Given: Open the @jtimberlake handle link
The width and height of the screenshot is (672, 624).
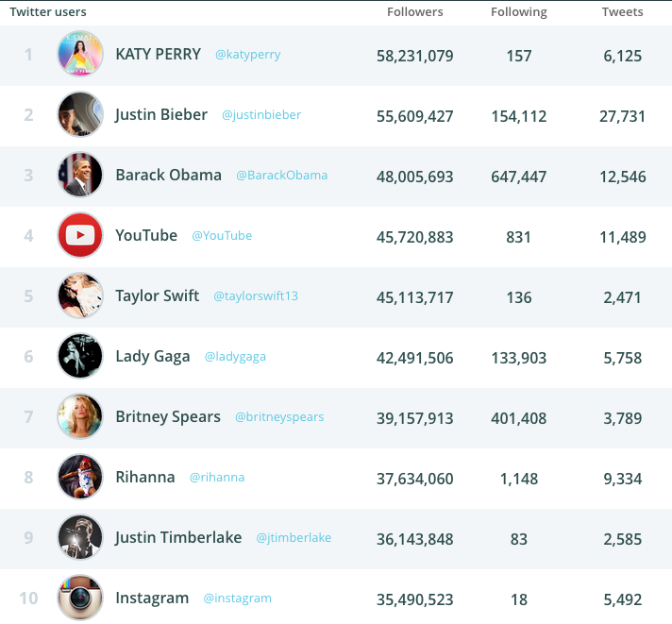Looking at the screenshot, I should [294, 538].
